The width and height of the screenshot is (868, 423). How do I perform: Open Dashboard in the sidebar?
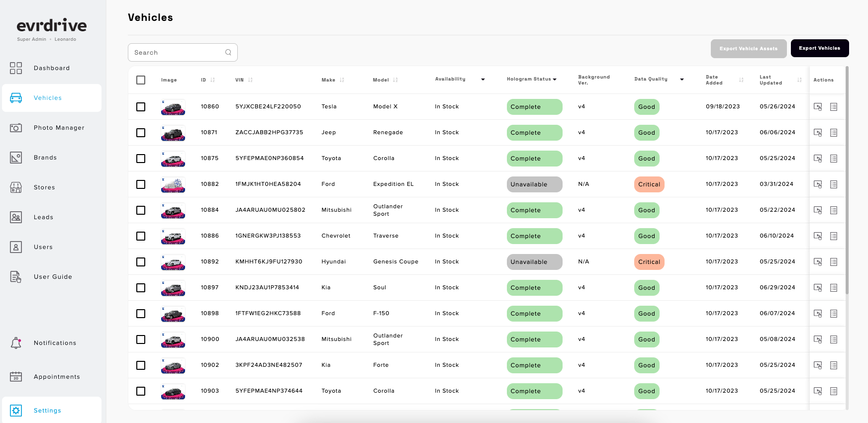(x=52, y=68)
